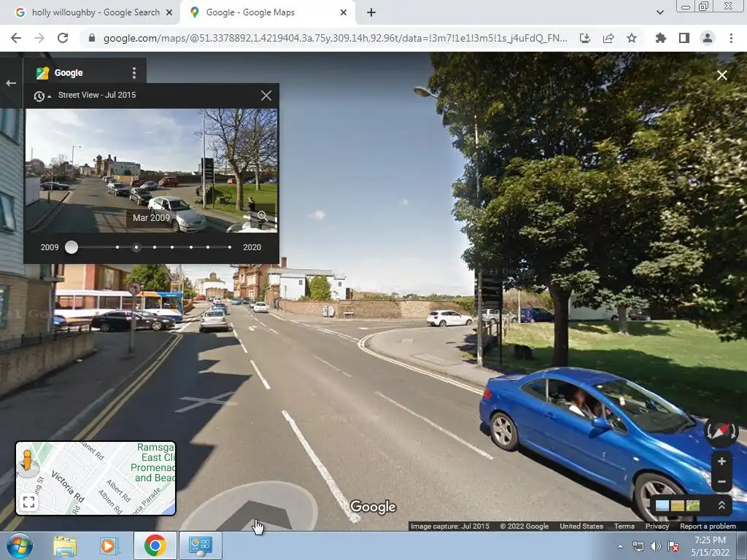Image resolution: width=747 pixels, height=560 pixels.
Task: Click the compass to reset heading
Action: (721, 431)
